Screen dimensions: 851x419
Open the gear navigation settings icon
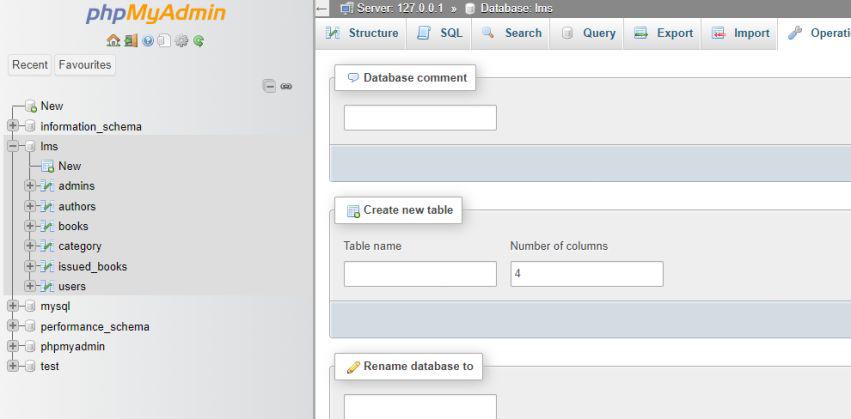182,41
